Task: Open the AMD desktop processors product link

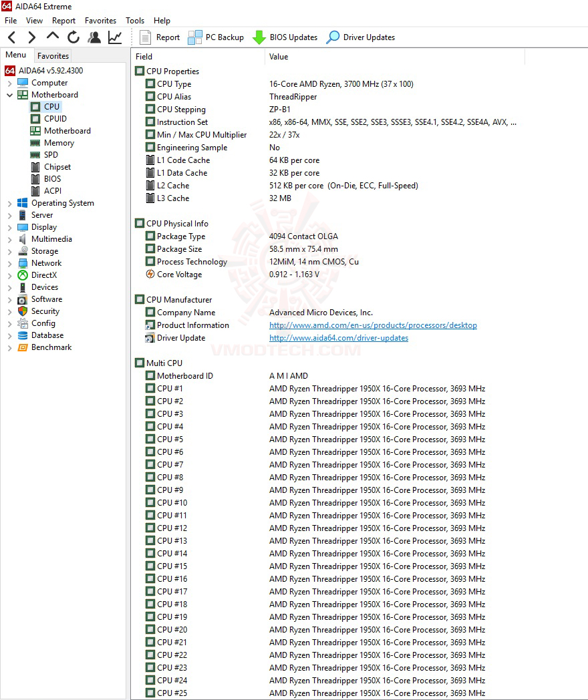Action: click(x=373, y=325)
